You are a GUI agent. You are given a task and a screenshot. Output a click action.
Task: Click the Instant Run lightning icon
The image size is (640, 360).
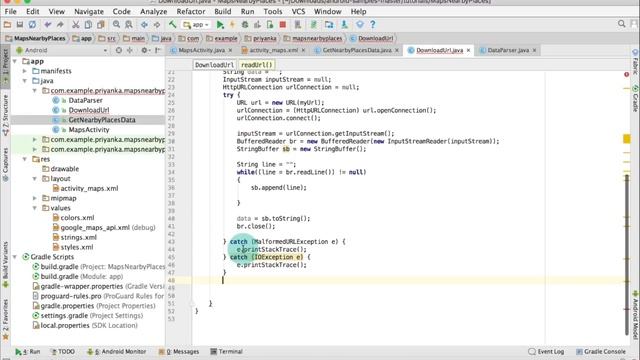[x=232, y=25]
